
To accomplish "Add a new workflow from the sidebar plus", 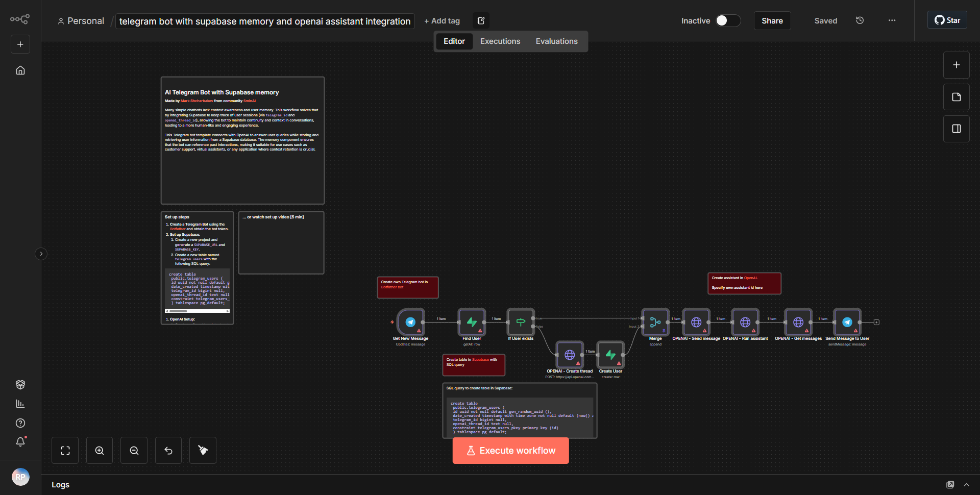I will [20, 44].
